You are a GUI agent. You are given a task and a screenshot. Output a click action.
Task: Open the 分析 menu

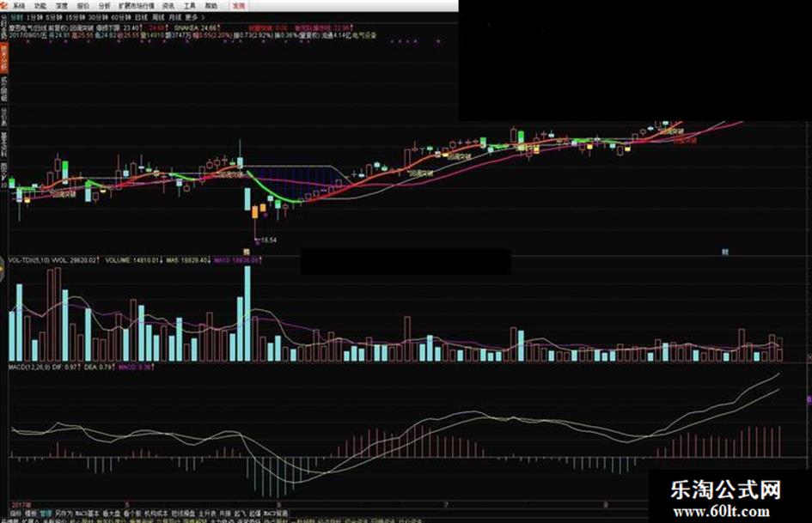pos(104,6)
